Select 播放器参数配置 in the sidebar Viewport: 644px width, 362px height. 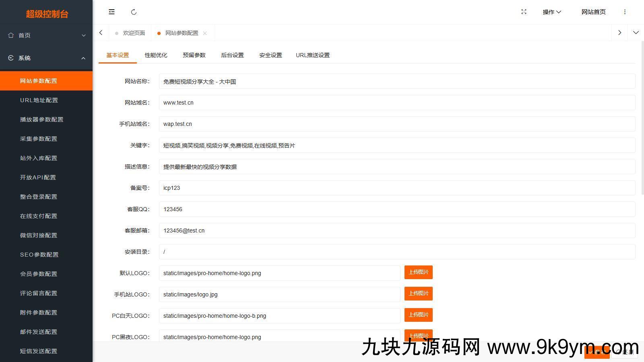42,119
